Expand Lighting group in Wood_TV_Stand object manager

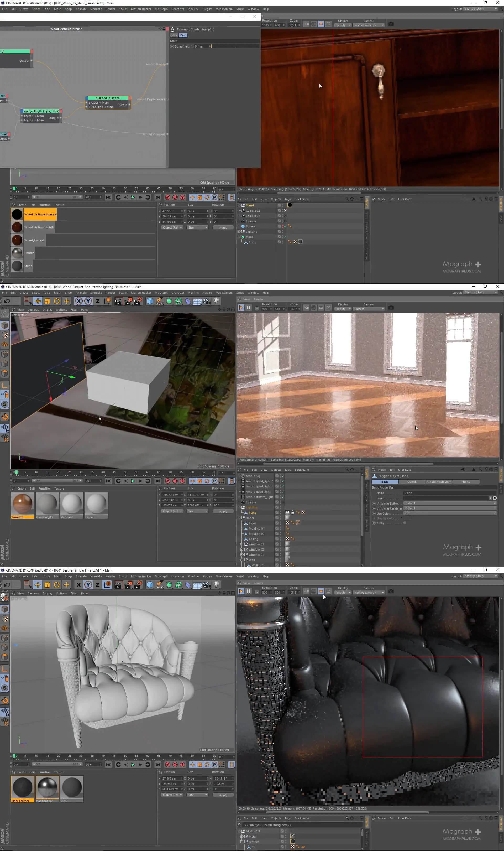(239, 232)
